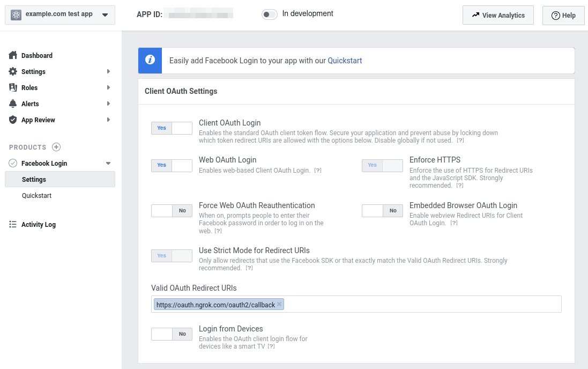The width and height of the screenshot is (588, 369).
Task: Open help tooltip for Embedded Browser OAuth Login
Action: [x=454, y=223]
